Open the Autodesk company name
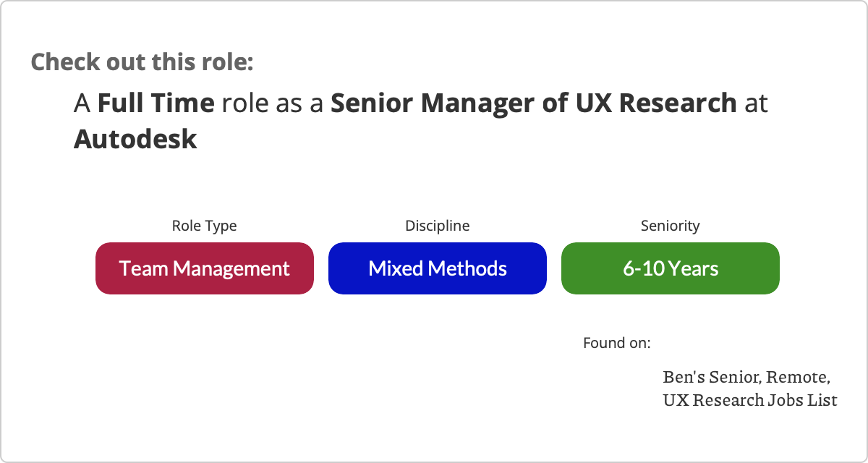The image size is (868, 463). coord(135,138)
